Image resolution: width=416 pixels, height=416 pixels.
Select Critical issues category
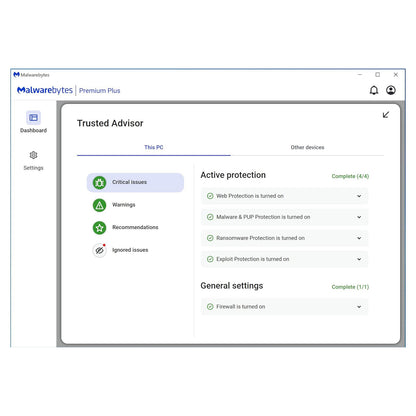click(x=135, y=182)
